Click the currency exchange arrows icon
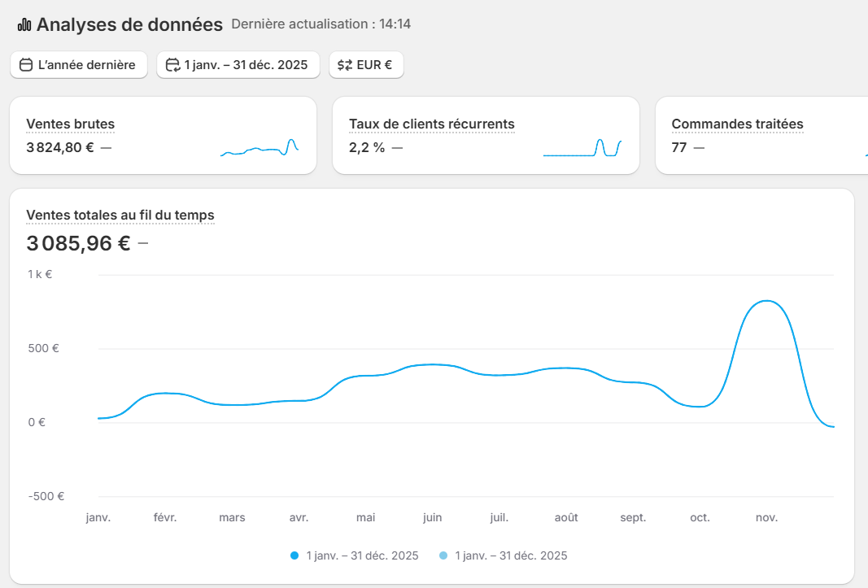868x588 pixels. (345, 65)
